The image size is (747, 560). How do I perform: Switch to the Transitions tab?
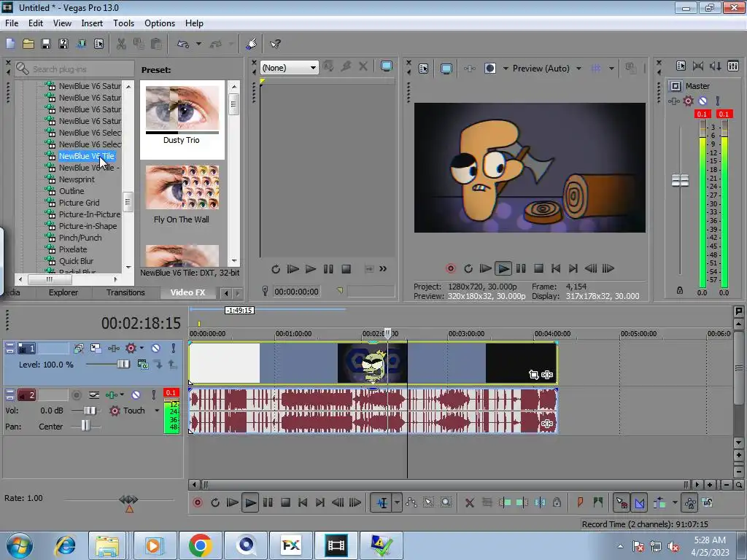point(125,292)
